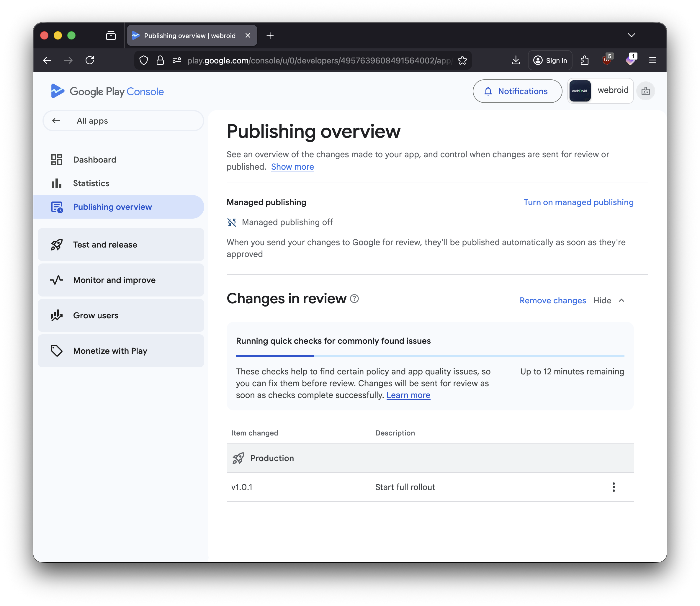Click the Sign in button
The image size is (700, 606).
click(550, 60)
